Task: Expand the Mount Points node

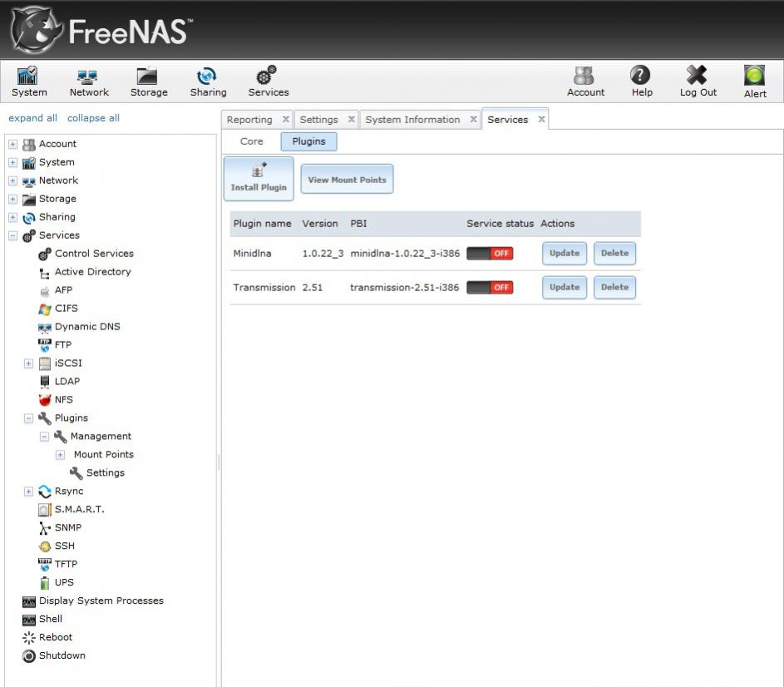Action: [60, 455]
